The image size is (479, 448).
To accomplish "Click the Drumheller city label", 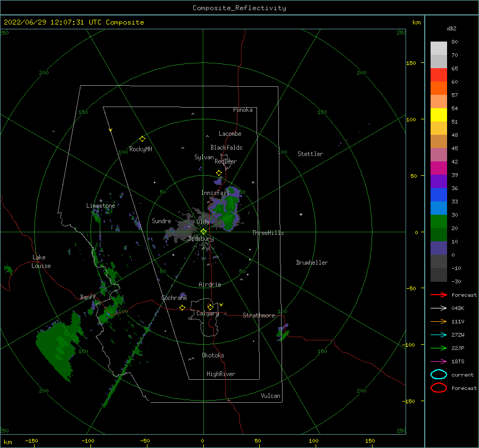I will point(312,263).
